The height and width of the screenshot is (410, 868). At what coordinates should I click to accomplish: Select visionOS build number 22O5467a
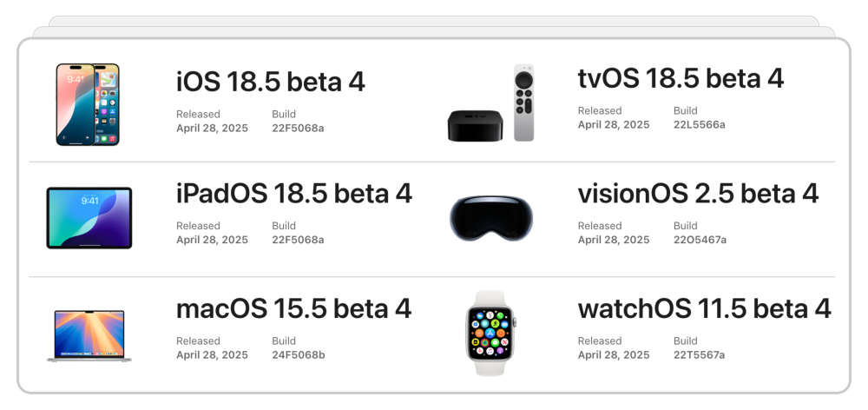[x=700, y=240]
